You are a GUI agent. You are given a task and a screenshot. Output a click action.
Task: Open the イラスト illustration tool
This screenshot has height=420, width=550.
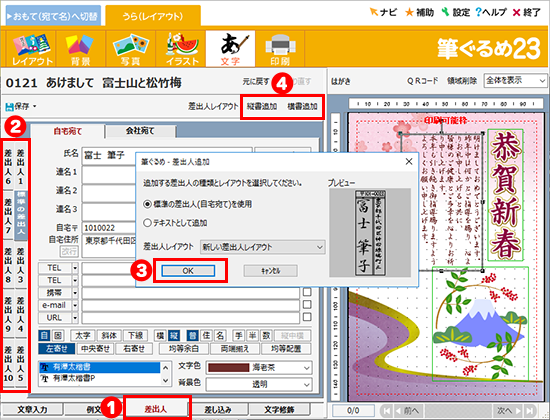[x=181, y=49]
